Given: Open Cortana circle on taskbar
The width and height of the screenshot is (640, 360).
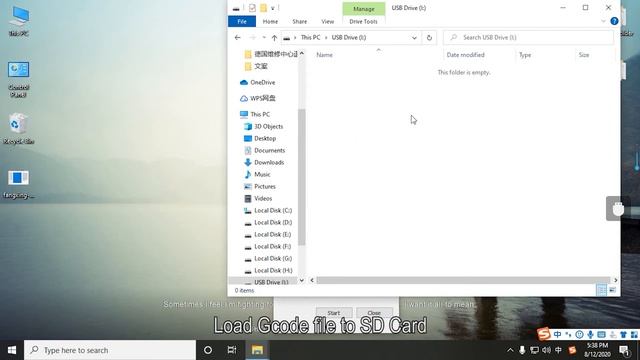Looking at the screenshot, I should tap(208, 350).
